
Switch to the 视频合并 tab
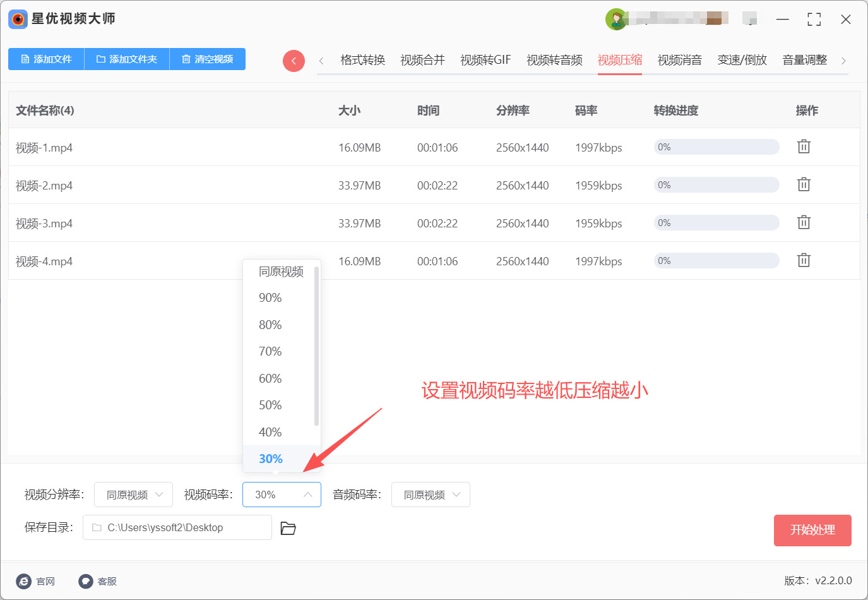pyautogui.click(x=422, y=60)
